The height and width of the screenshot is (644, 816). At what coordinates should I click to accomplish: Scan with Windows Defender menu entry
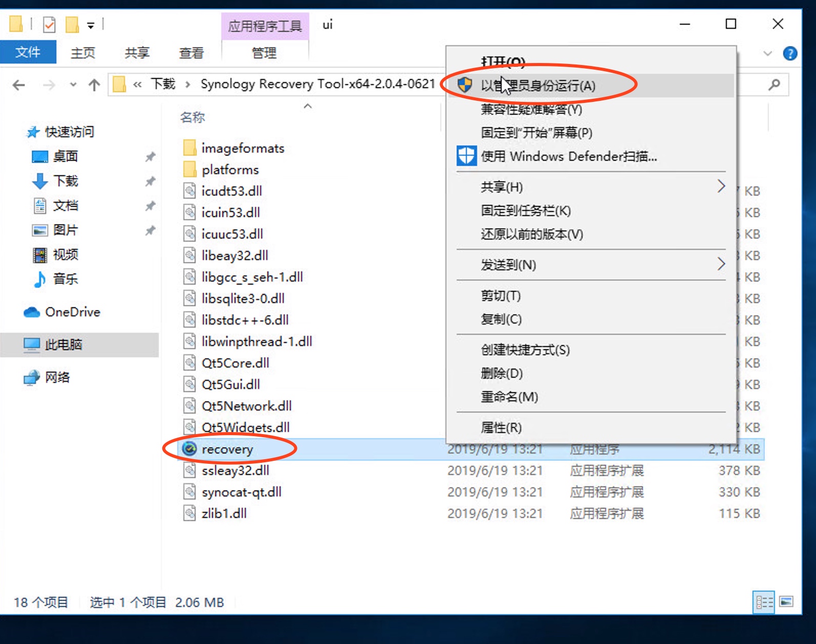[x=591, y=156]
